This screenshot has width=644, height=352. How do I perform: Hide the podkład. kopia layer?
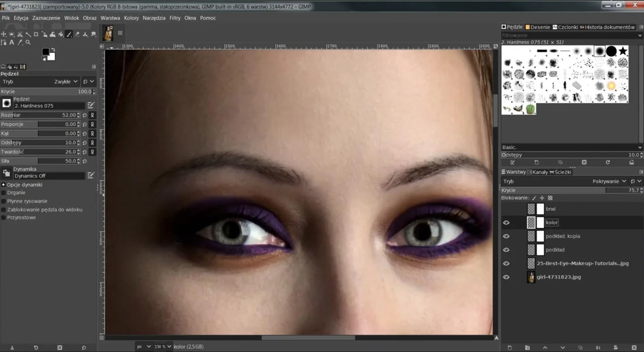506,236
